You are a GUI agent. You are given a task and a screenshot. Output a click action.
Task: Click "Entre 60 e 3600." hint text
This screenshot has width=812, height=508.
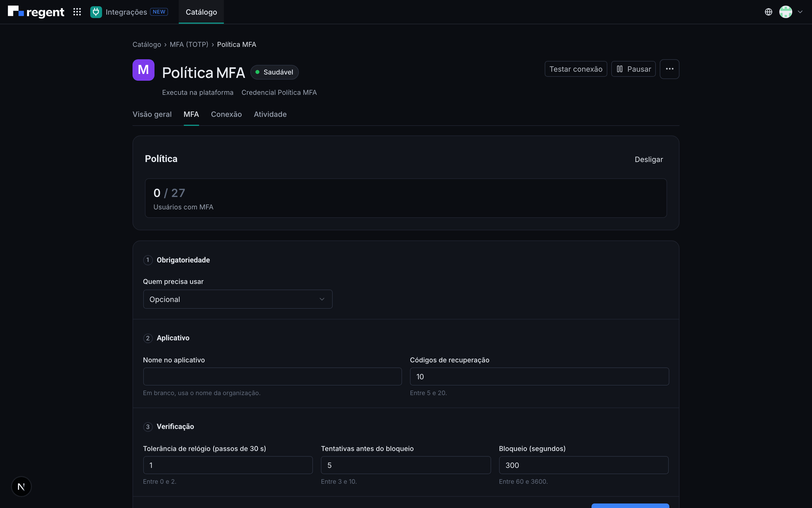tap(523, 481)
